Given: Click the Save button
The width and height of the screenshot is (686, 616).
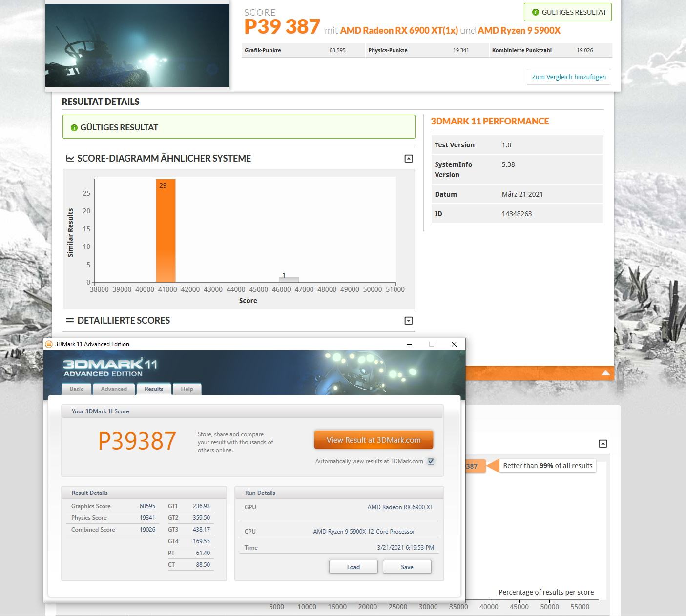Looking at the screenshot, I should coord(407,567).
